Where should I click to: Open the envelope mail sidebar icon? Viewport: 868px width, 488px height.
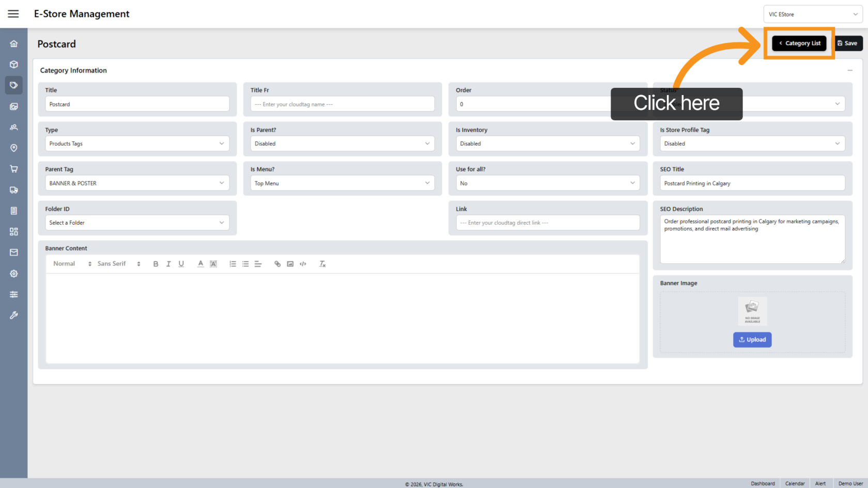coord(14,253)
